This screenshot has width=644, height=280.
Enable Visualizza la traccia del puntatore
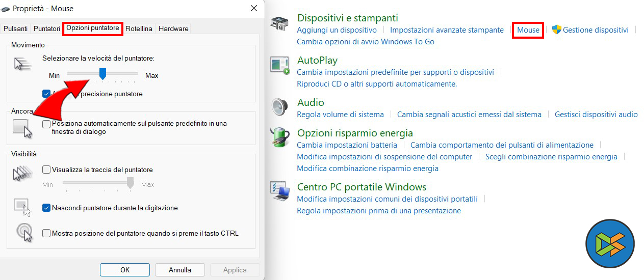[x=46, y=170]
